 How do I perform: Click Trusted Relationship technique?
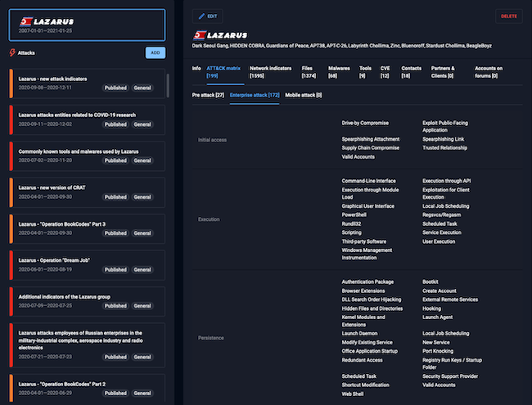[x=444, y=148]
